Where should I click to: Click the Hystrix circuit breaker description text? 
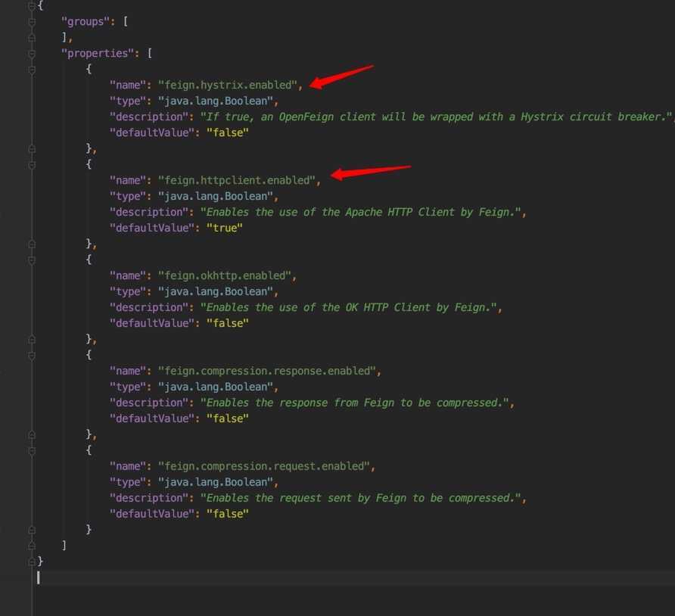click(x=436, y=117)
